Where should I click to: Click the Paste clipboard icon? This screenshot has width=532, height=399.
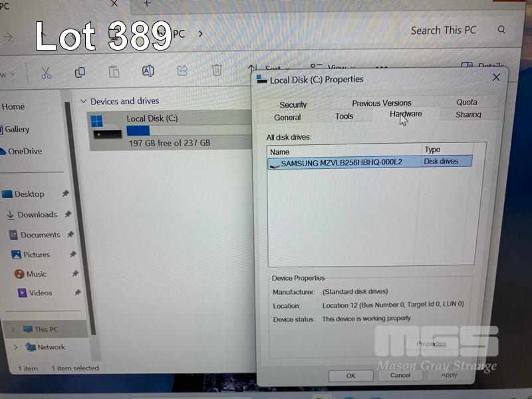[x=114, y=72]
